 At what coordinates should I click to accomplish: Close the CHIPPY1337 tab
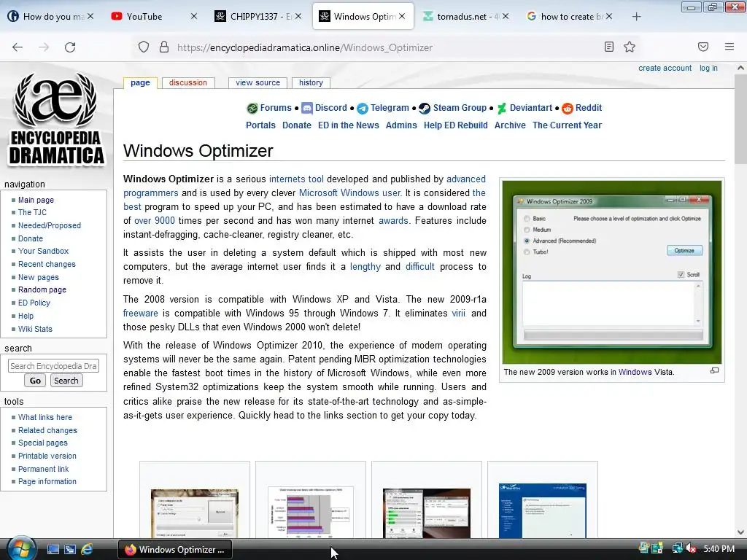[x=298, y=16]
